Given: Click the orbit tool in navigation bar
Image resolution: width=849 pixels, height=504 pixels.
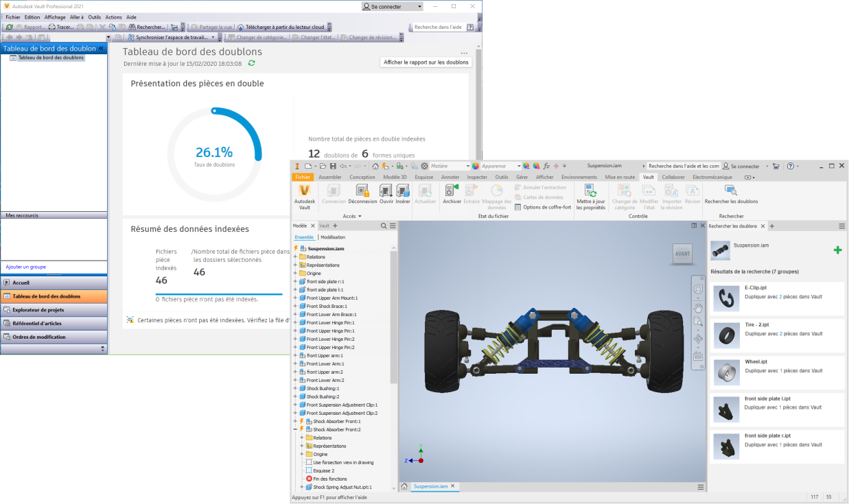Looking at the screenshot, I should (699, 339).
